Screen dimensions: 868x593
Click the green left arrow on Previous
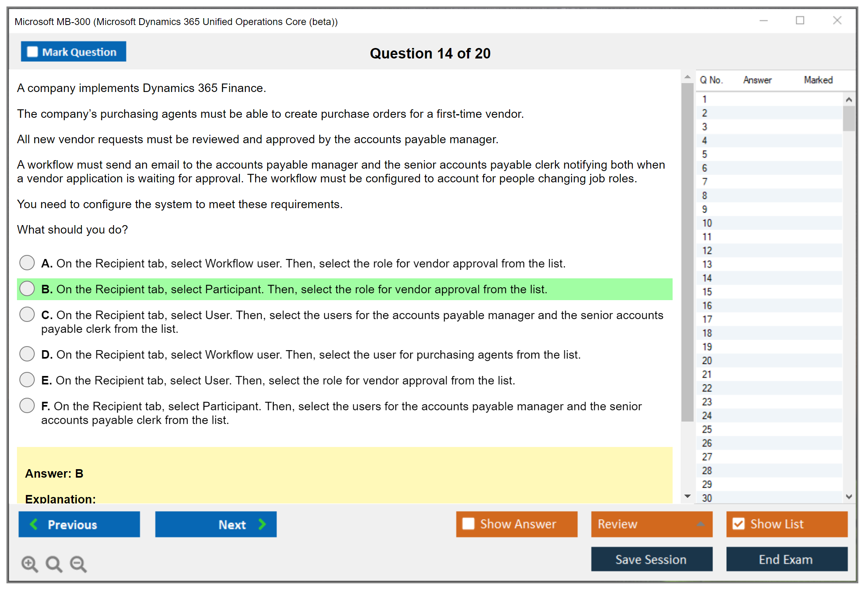[34, 524]
